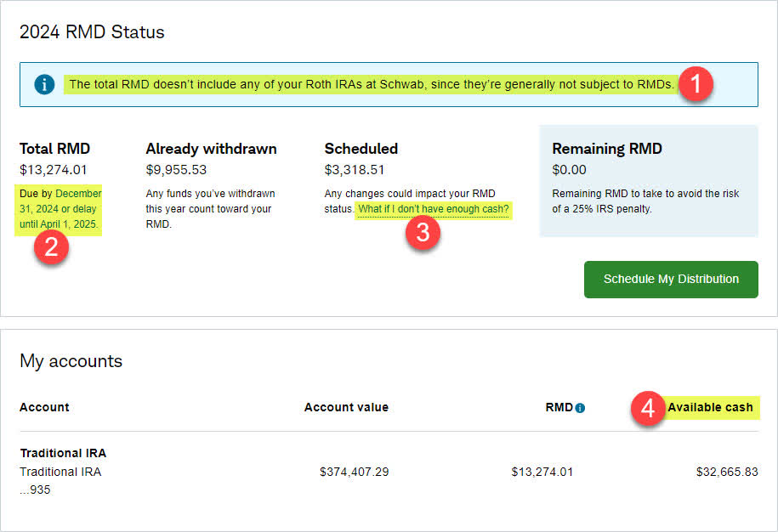Click the Account value column header

point(346,407)
